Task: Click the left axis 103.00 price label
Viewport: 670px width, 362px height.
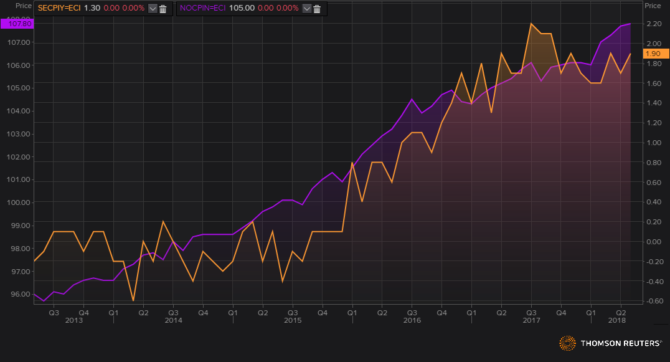Action: coord(18,134)
